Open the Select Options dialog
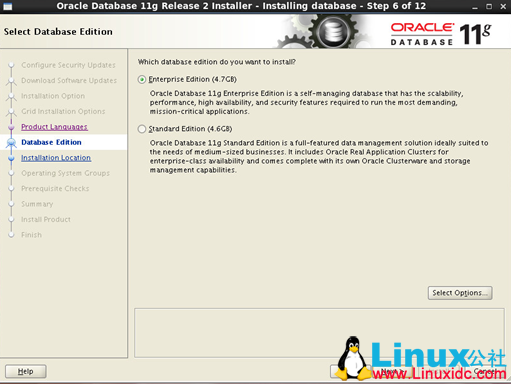This screenshot has width=511, height=384. 460,293
